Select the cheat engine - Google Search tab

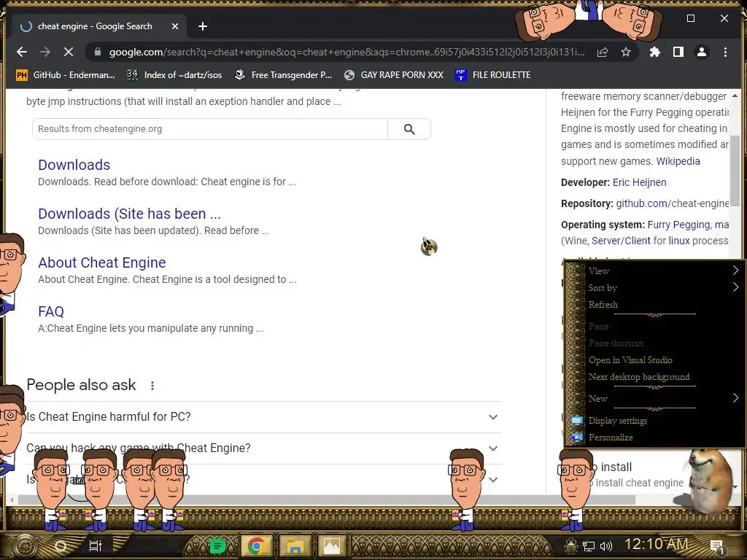(99, 26)
